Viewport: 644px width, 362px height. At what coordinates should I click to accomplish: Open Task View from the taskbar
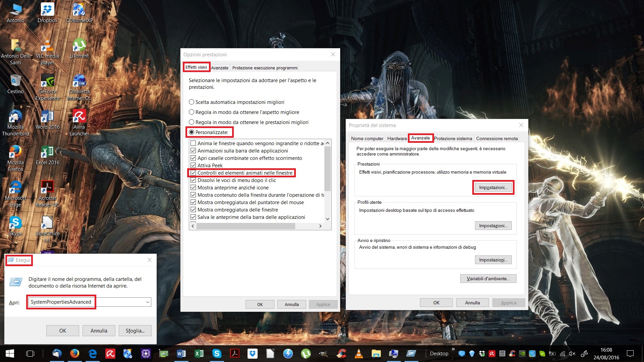(x=30, y=353)
